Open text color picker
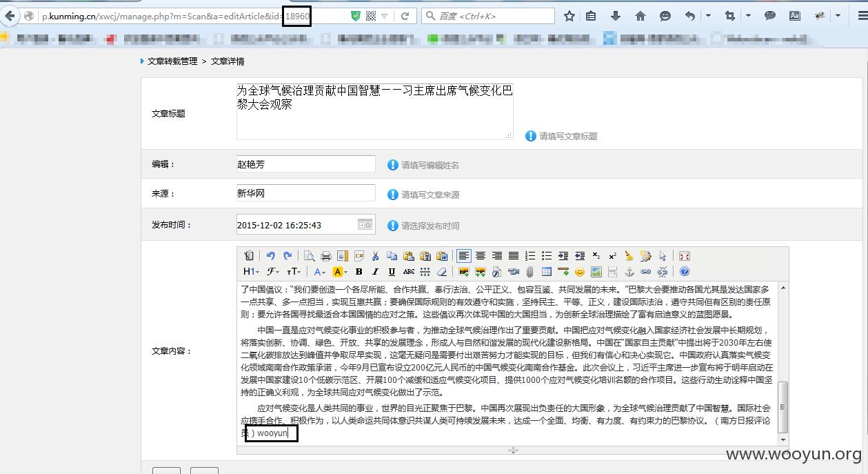Image resolution: width=868 pixels, height=474 pixels. point(320,272)
